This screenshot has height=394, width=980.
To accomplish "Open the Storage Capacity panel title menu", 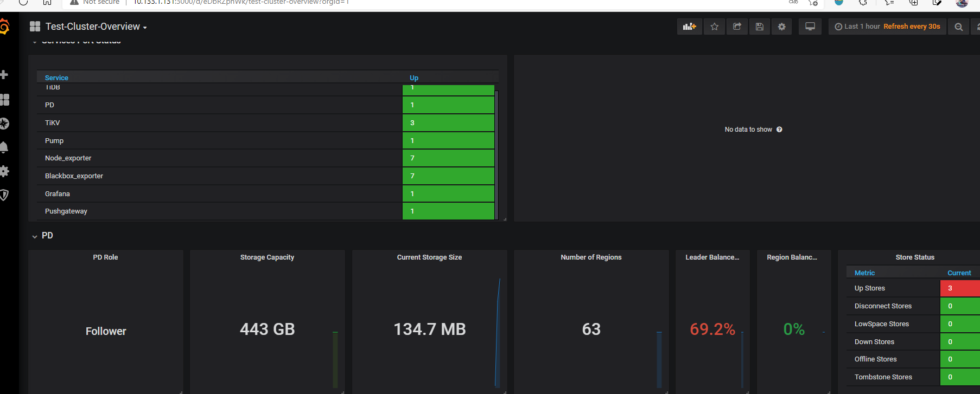I will 267,257.
